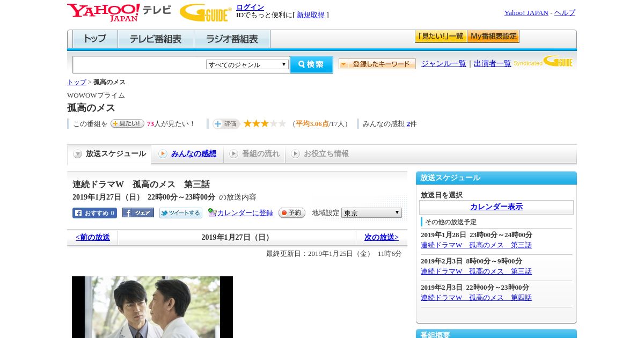Open the すべてのジャンル genre dropdown
Viewport: 644px width, 338px height.
point(247,64)
